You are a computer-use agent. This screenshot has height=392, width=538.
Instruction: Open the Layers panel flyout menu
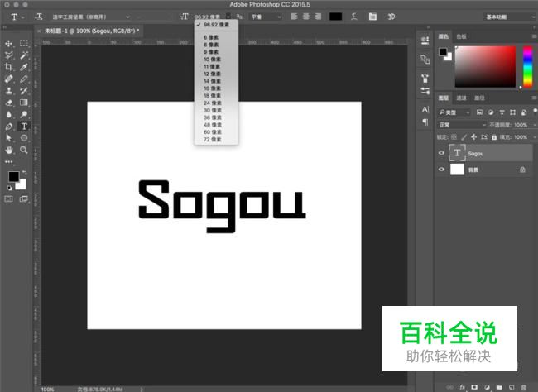click(534, 98)
